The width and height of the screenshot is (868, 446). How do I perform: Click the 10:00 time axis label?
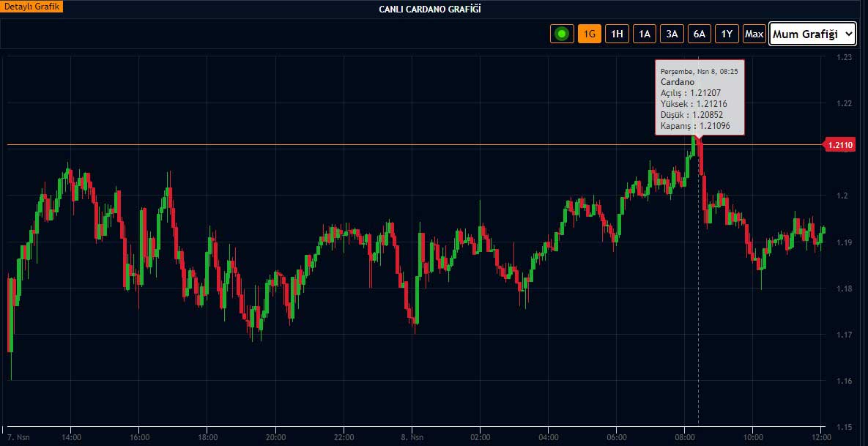click(x=753, y=437)
